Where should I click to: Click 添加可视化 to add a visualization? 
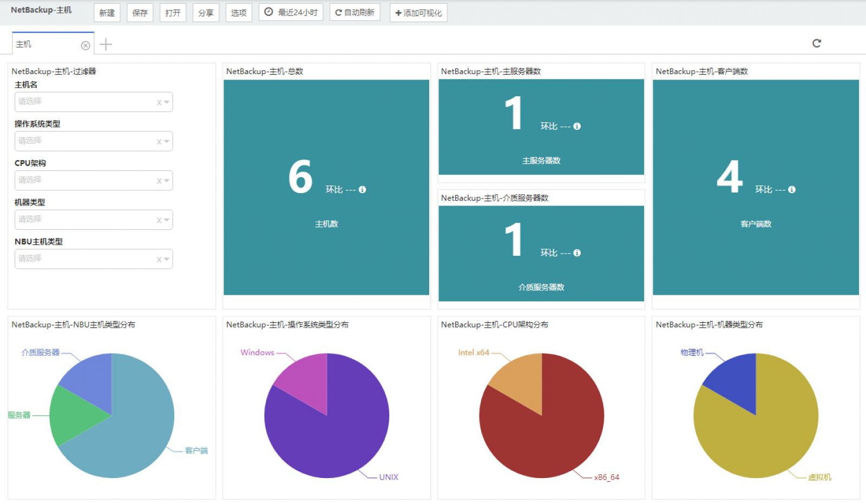tap(418, 12)
